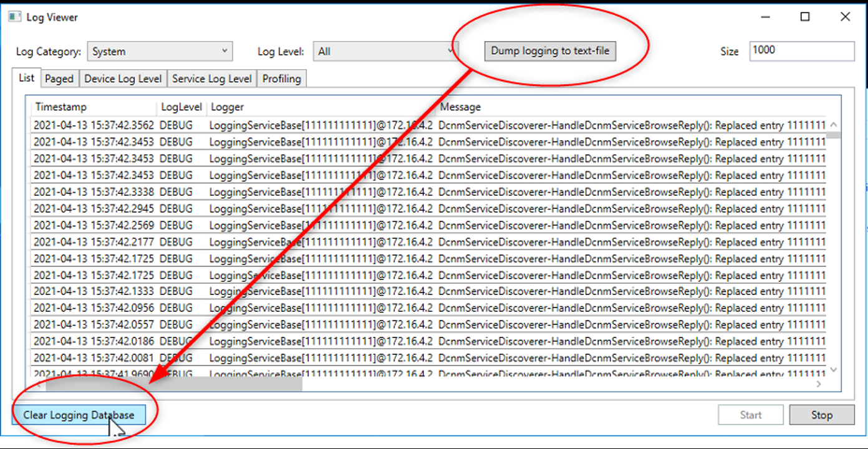Select the DcnmServiceDiscoverer message in 15:37:42.3338 row
Image resolution: width=868 pixels, height=449 pixels.
632,192
